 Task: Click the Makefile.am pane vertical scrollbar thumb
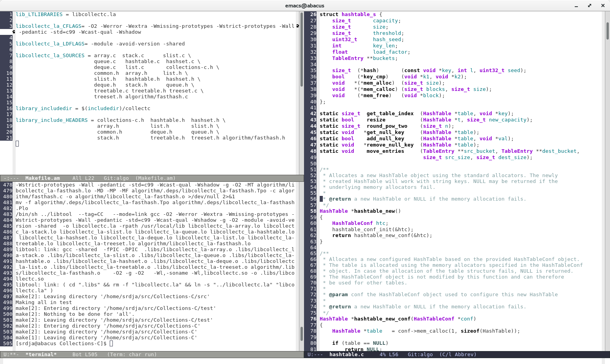(x=301, y=49)
